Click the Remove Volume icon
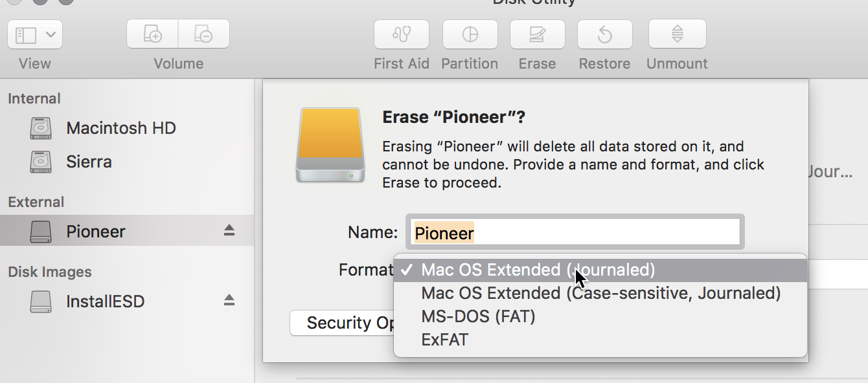The image size is (868, 383). 203,35
